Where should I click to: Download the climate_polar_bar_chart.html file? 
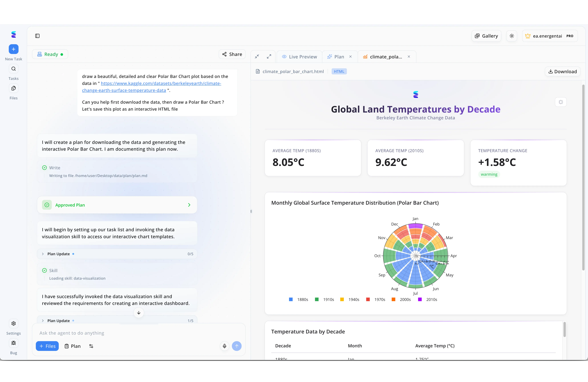click(x=562, y=71)
